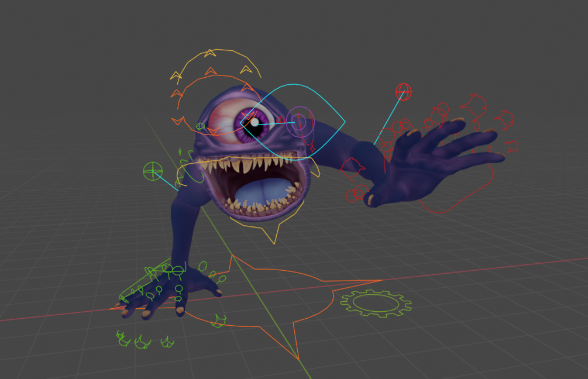
Task: Click the large orange root control on floor
Action: pyautogui.click(x=246, y=306)
